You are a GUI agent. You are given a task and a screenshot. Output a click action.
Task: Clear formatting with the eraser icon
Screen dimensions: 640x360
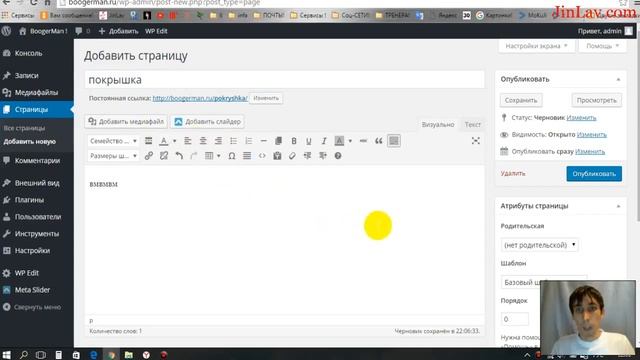(292, 156)
